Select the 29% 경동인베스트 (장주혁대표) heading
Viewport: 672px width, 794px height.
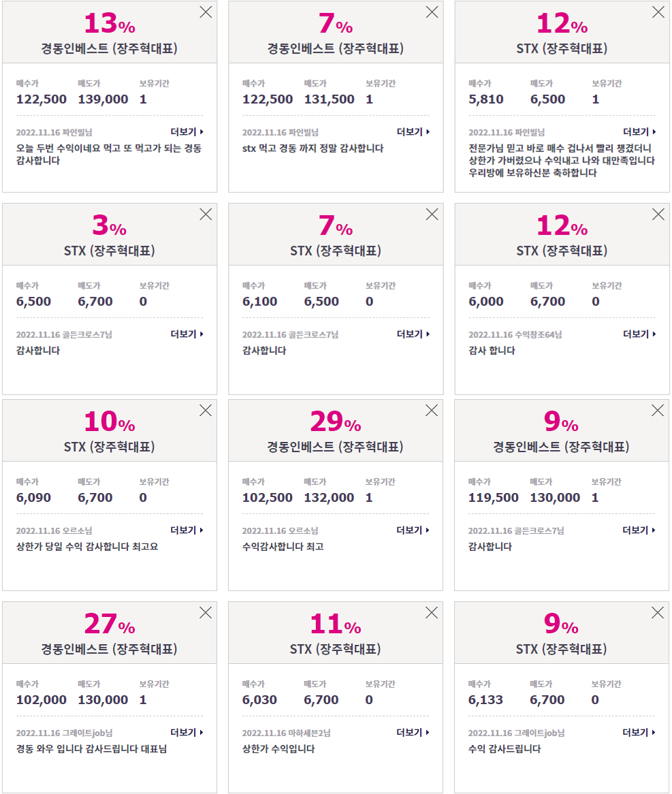pos(335,447)
